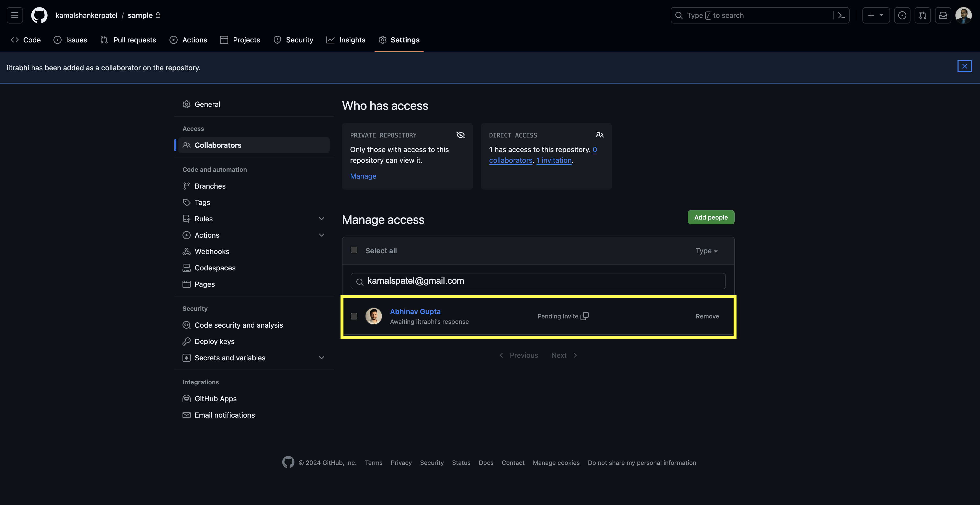Click the Add people button
980x505 pixels.
tap(711, 217)
